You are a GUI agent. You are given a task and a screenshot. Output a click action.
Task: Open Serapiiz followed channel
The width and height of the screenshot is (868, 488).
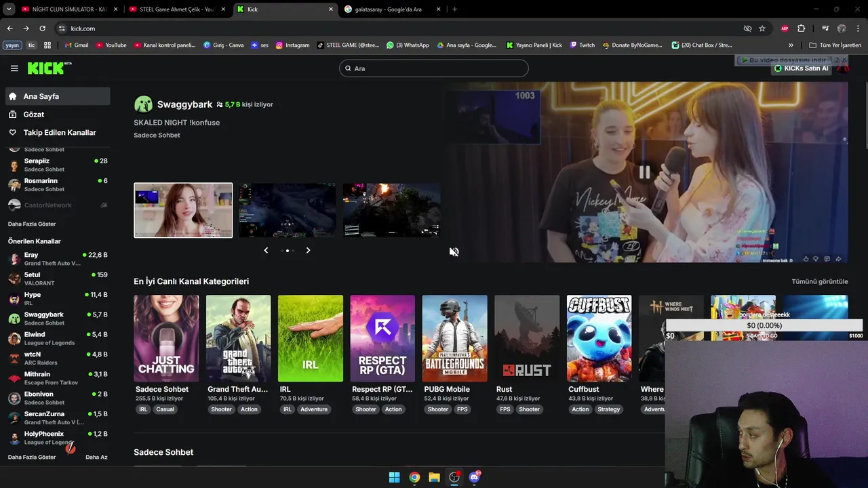click(x=58, y=165)
